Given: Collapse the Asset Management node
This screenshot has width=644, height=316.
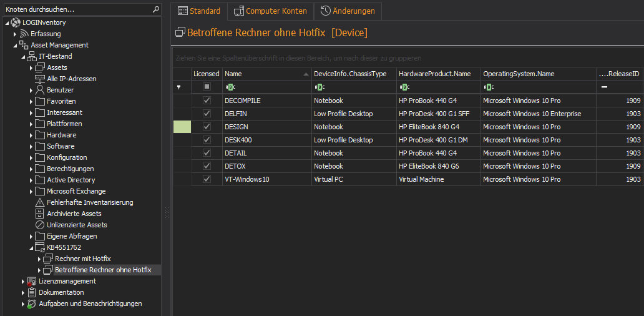Looking at the screenshot, I should 15,46.
